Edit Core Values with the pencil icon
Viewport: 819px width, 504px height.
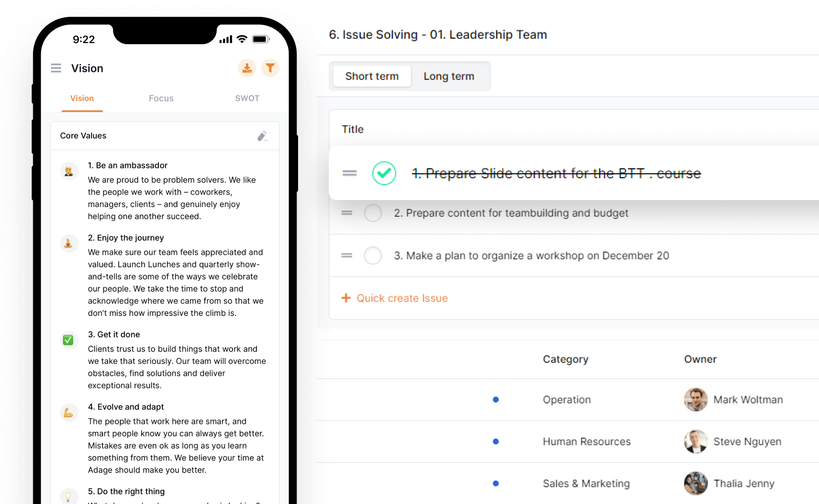262,136
